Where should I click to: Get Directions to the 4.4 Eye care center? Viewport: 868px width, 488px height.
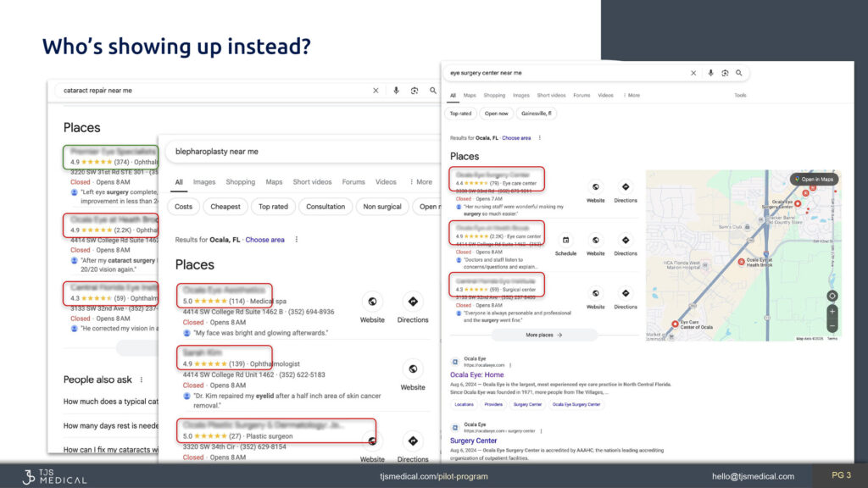pyautogui.click(x=626, y=187)
